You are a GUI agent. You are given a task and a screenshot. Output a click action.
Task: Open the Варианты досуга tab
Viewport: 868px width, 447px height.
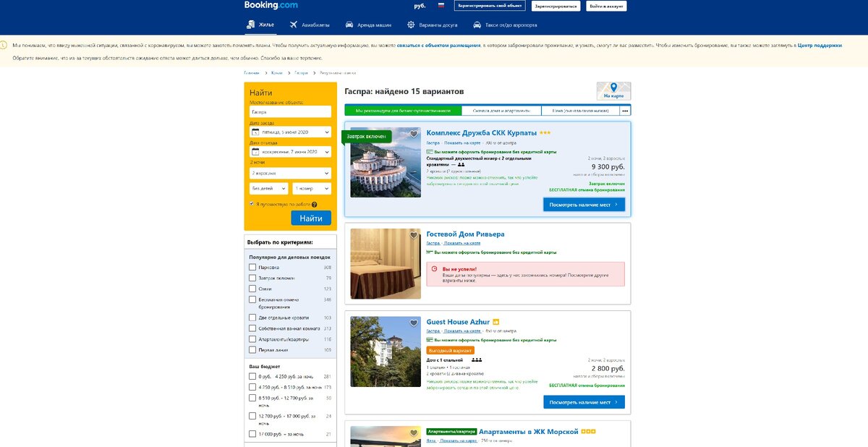[431, 25]
